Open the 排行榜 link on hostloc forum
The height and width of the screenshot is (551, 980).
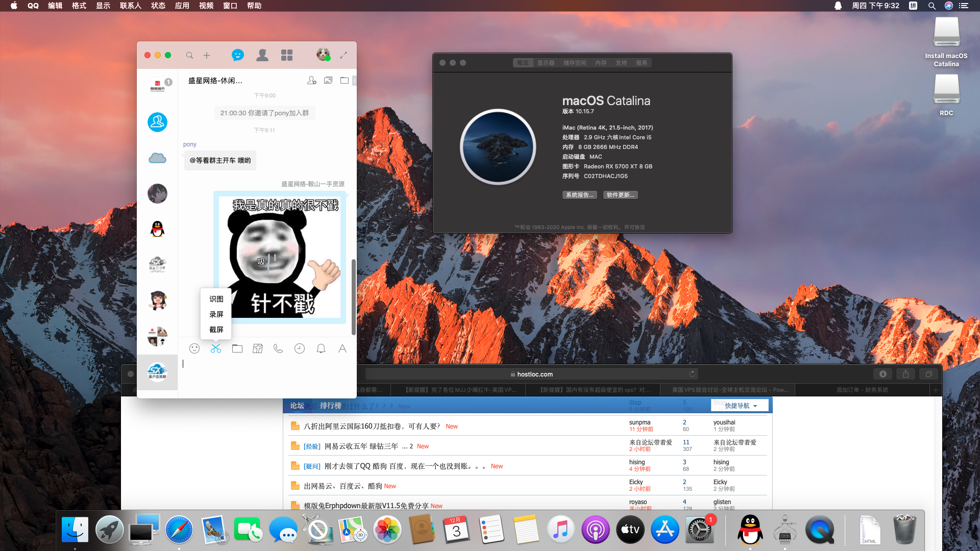[x=331, y=406]
